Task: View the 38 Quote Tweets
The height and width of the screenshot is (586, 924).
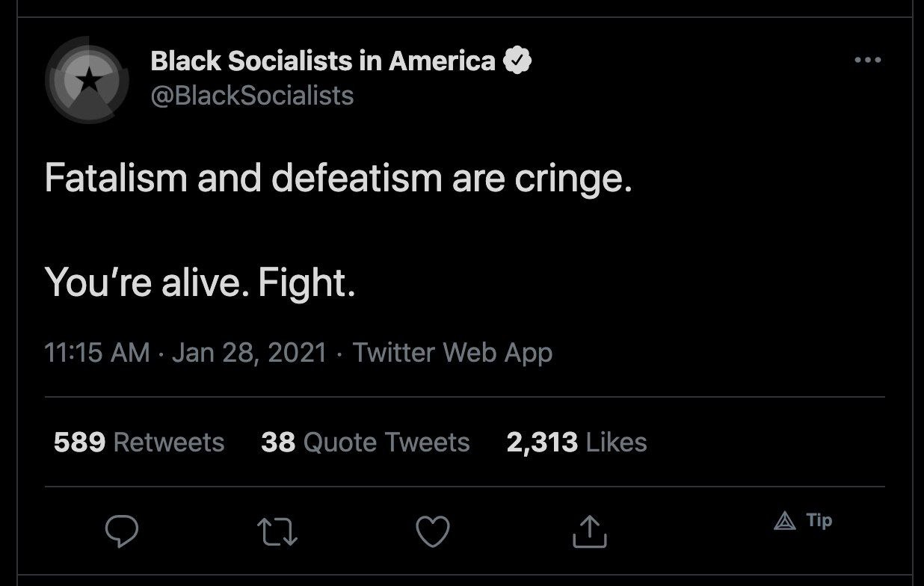Action: (366, 442)
